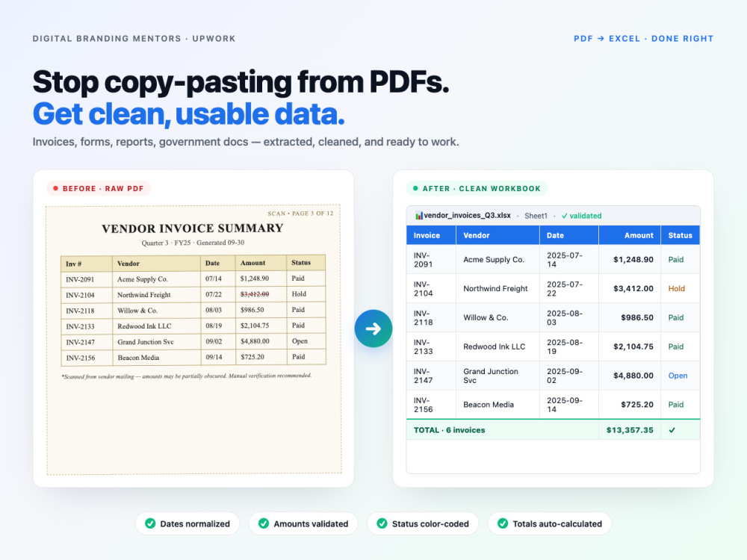
Task: Select the Sheet1 tab label
Action: 536,216
